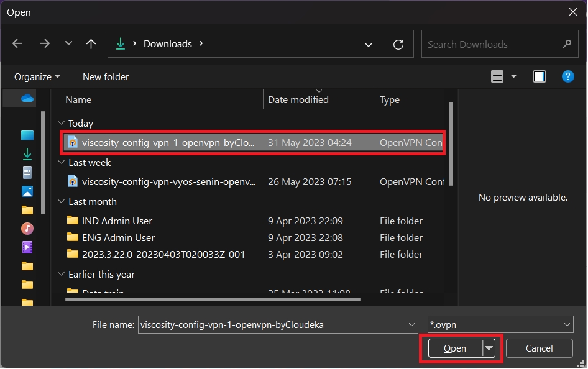Select the viscosity-config-vpn-vyos-senin file

(168, 182)
